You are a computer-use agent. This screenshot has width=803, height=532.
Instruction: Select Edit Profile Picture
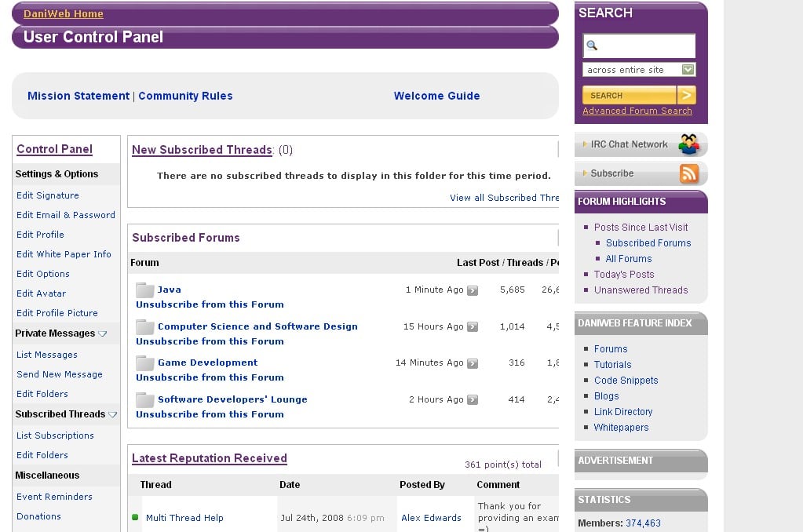[x=57, y=313]
